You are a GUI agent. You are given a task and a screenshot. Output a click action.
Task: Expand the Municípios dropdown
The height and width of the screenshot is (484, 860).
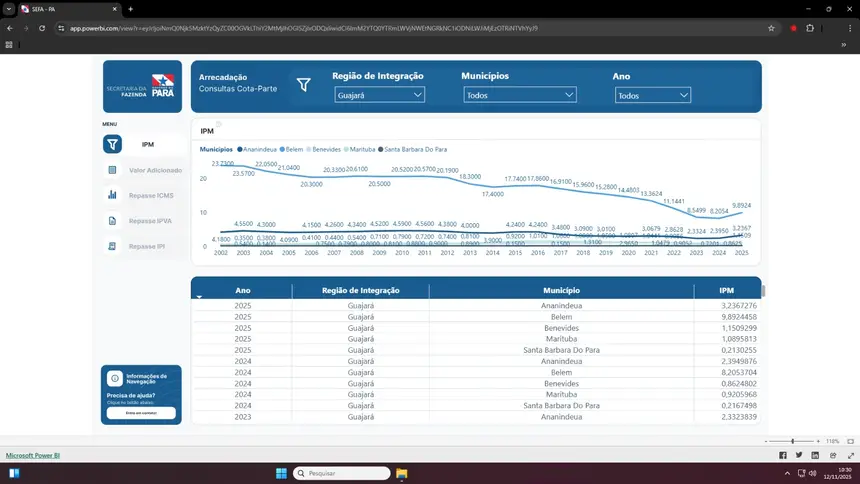520,95
